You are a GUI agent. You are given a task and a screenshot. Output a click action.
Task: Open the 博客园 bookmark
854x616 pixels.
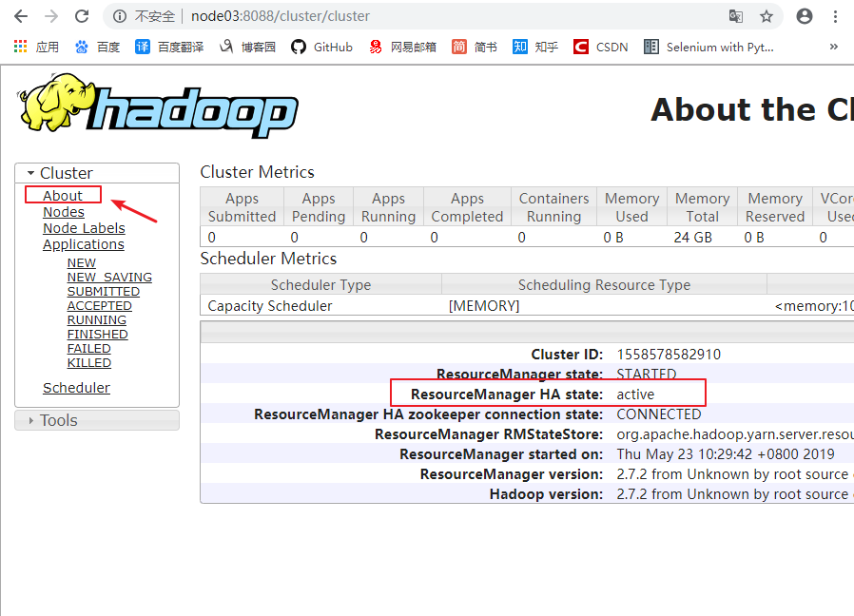(247, 47)
